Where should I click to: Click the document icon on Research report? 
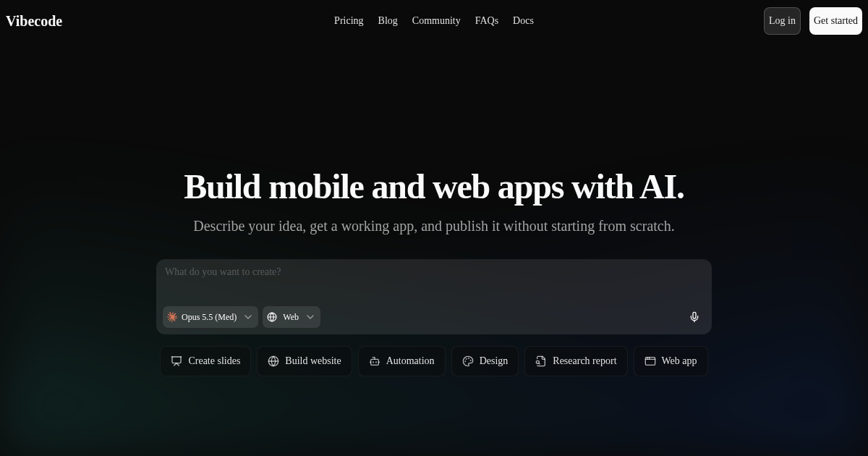pos(541,361)
